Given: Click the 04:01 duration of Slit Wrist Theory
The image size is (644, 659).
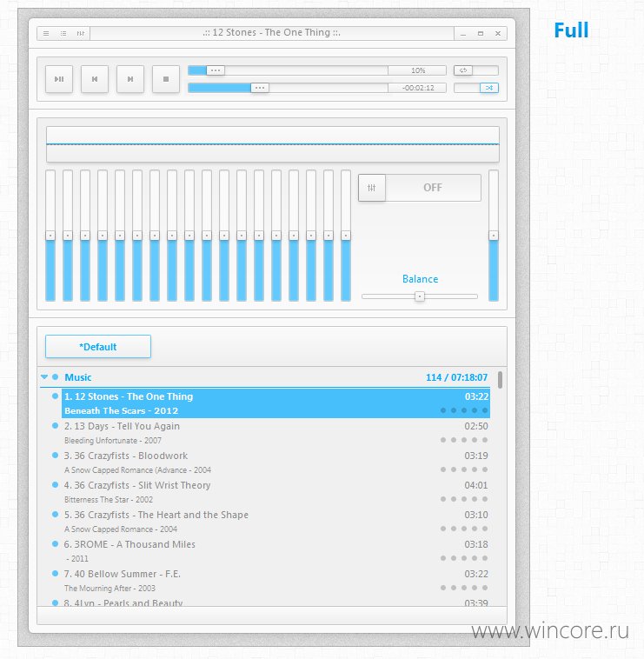Looking at the screenshot, I should [x=476, y=485].
